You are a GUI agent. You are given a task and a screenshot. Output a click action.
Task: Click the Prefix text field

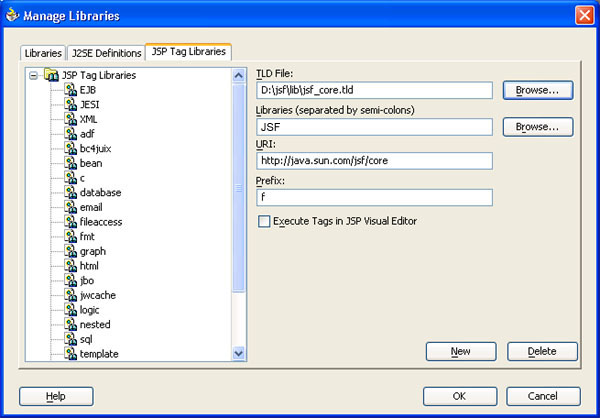coord(374,198)
